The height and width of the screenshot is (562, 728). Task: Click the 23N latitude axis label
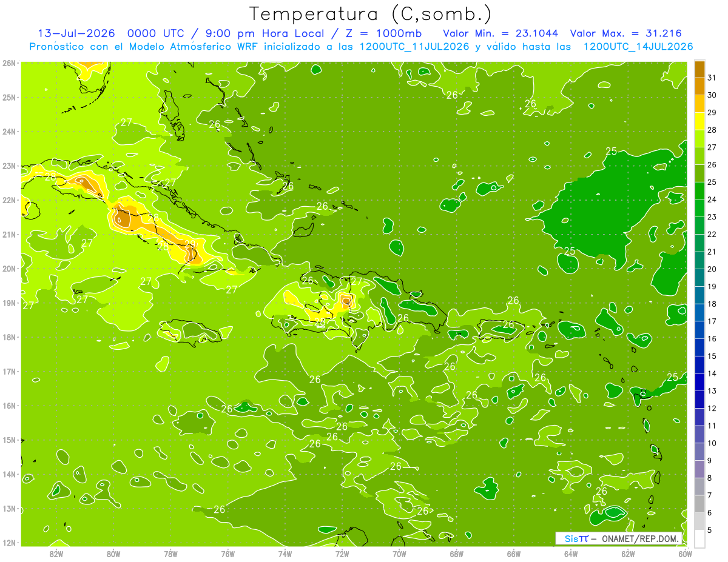9,166
